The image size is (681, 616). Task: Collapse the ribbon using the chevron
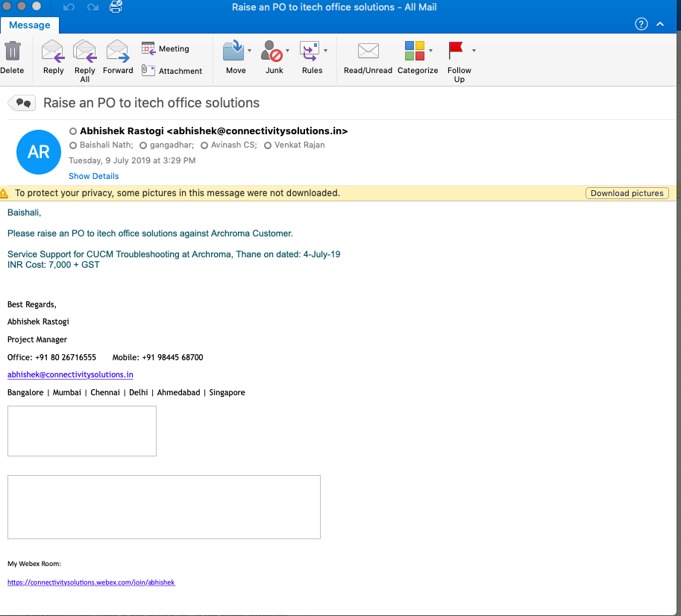pyautogui.click(x=660, y=24)
